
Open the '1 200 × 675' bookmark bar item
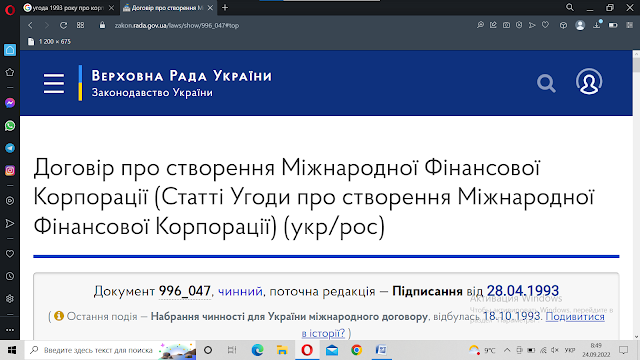click(x=49, y=42)
